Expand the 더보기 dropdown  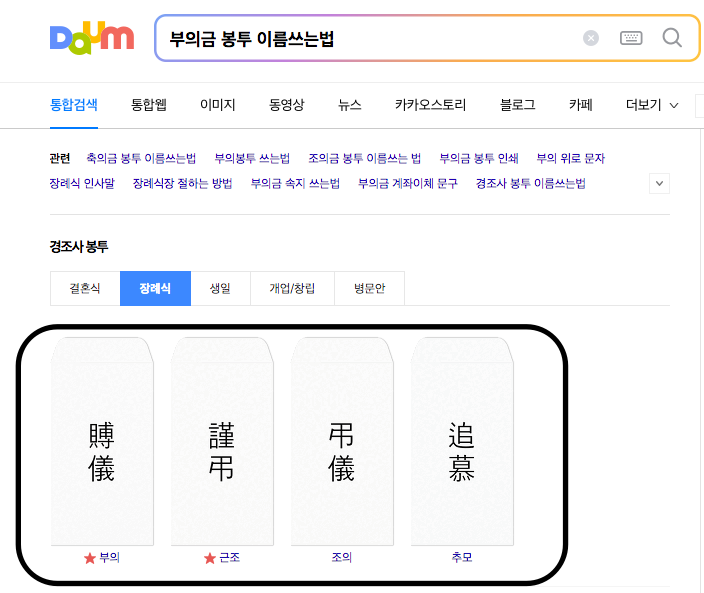tap(652, 105)
